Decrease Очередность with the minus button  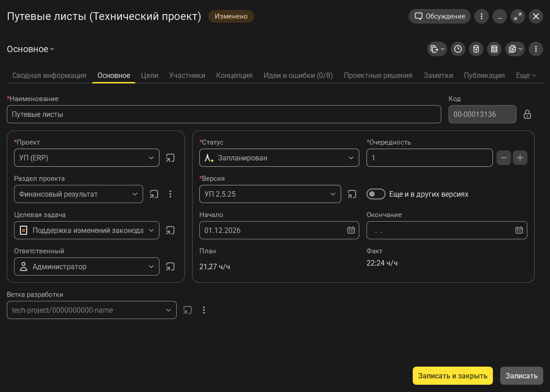point(504,158)
